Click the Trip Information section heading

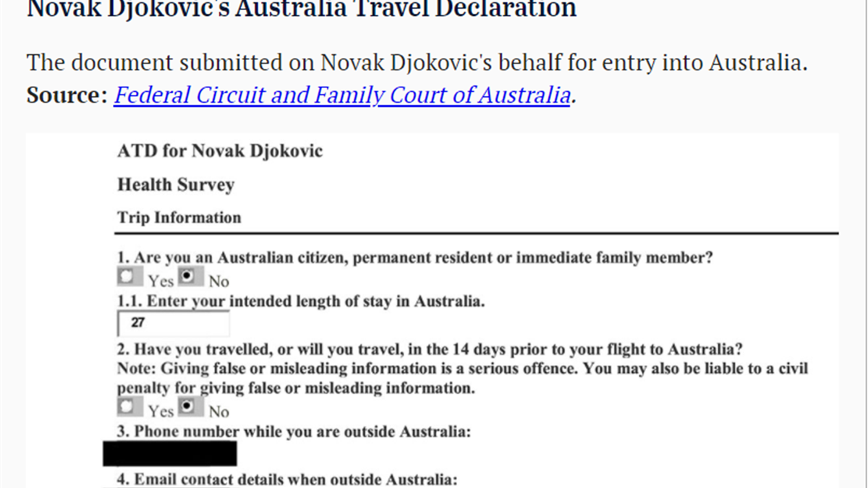click(179, 218)
